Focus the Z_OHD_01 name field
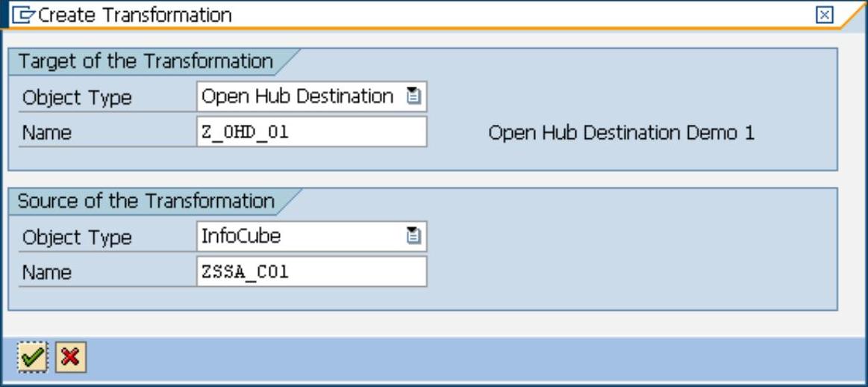 tap(311, 132)
